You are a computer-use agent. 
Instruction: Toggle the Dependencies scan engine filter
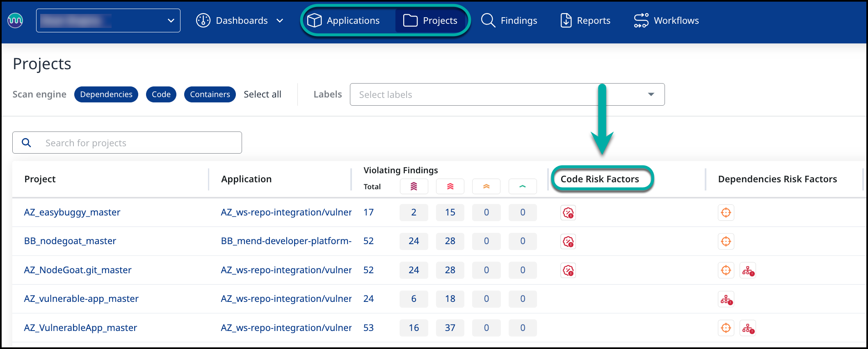(106, 94)
